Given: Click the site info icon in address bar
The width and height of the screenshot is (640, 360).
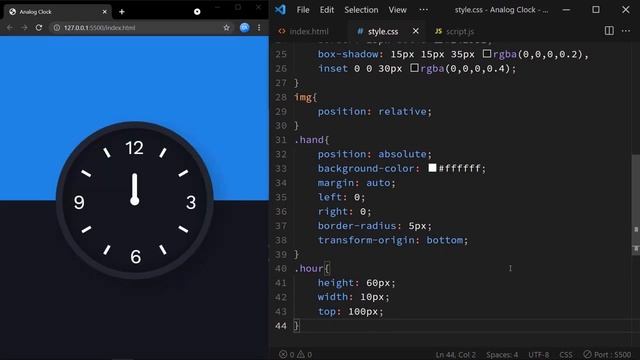Looking at the screenshot, I should [57, 28].
